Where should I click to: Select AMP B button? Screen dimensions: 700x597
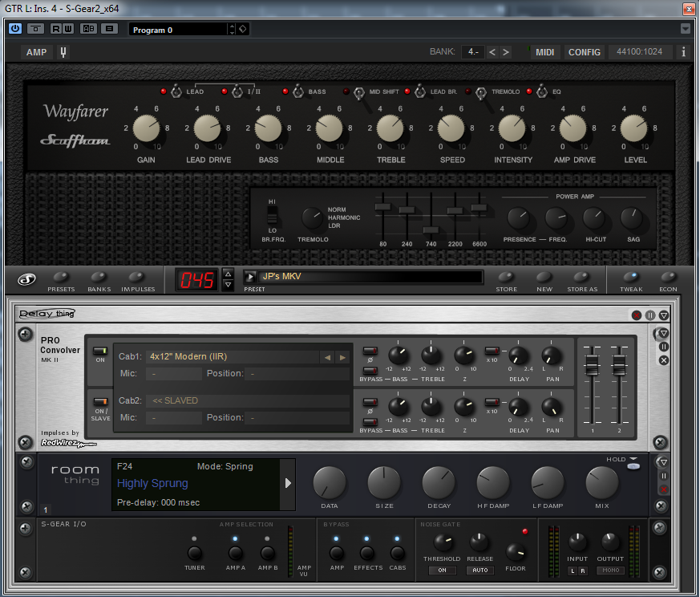tap(267, 553)
